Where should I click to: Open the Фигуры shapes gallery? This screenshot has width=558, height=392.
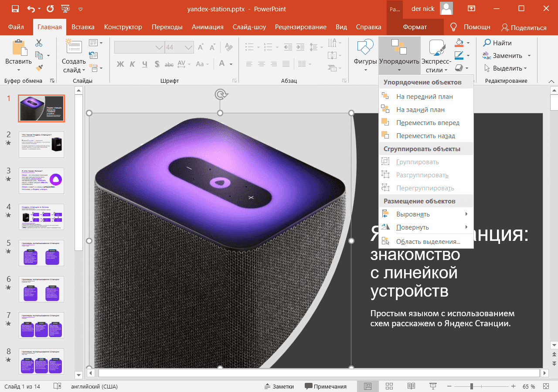pyautogui.click(x=365, y=56)
